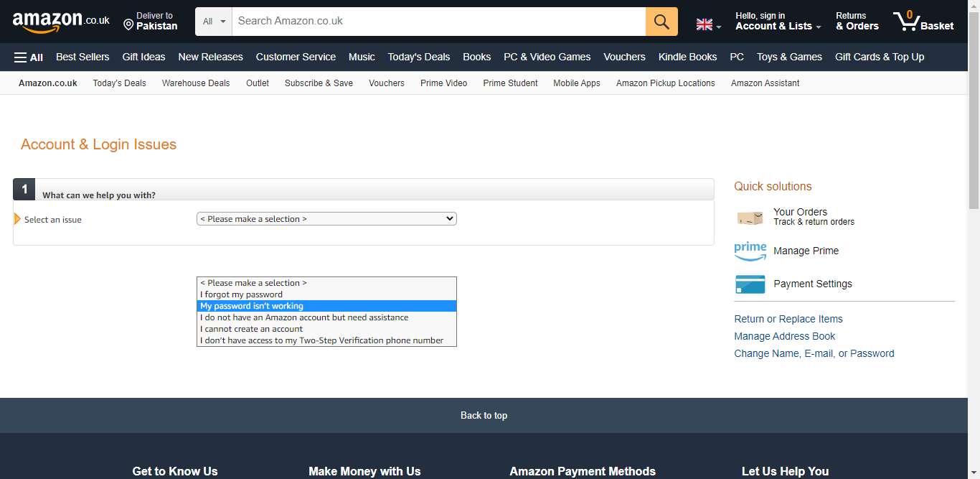Open Today's Deals in main nav bar

(419, 57)
